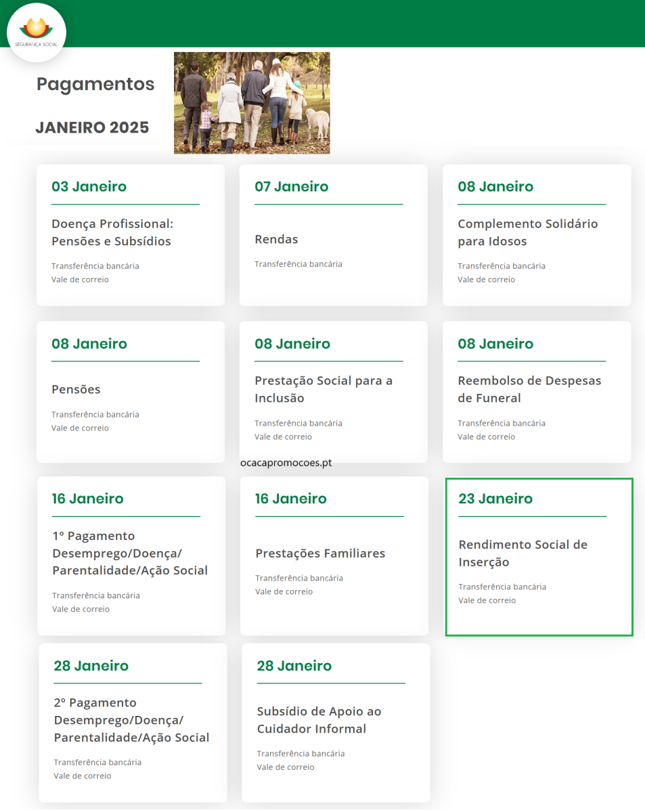Click 'Reembolso de Despesas de Funeral' title

point(529,389)
